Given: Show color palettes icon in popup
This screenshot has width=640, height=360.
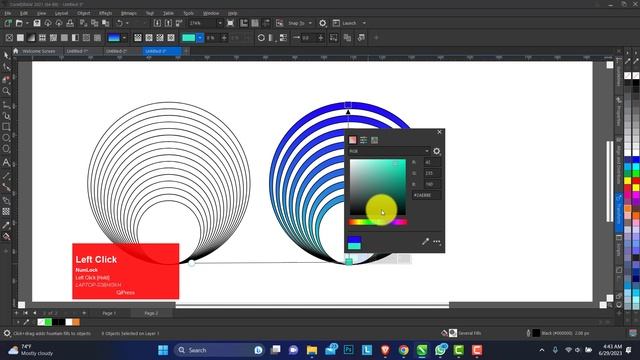Looking at the screenshot, I should [374, 140].
